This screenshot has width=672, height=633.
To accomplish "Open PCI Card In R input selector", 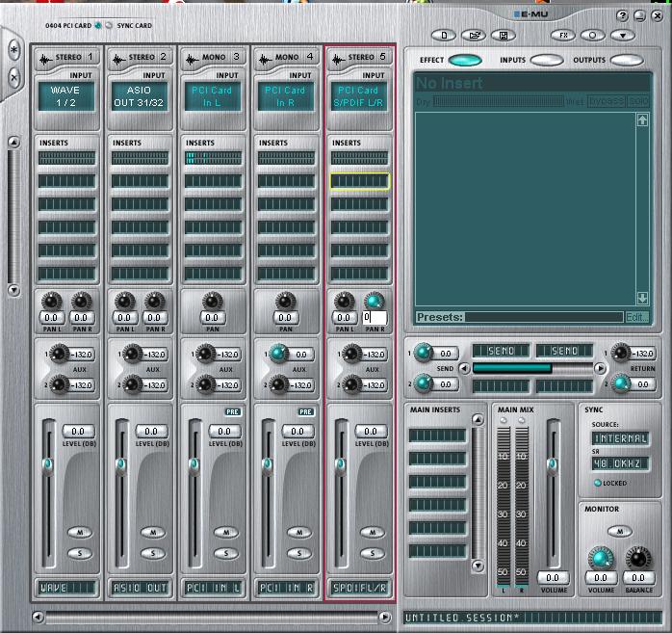I will tap(285, 96).
